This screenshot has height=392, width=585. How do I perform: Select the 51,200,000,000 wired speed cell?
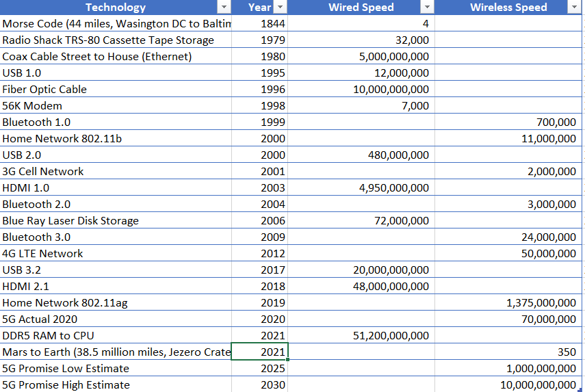click(x=361, y=335)
